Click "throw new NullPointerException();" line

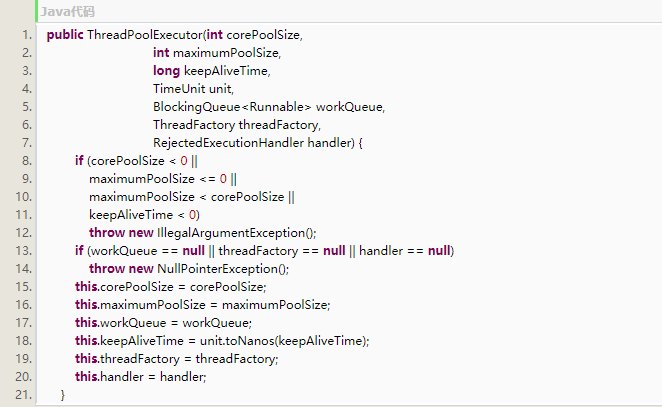coord(189,269)
